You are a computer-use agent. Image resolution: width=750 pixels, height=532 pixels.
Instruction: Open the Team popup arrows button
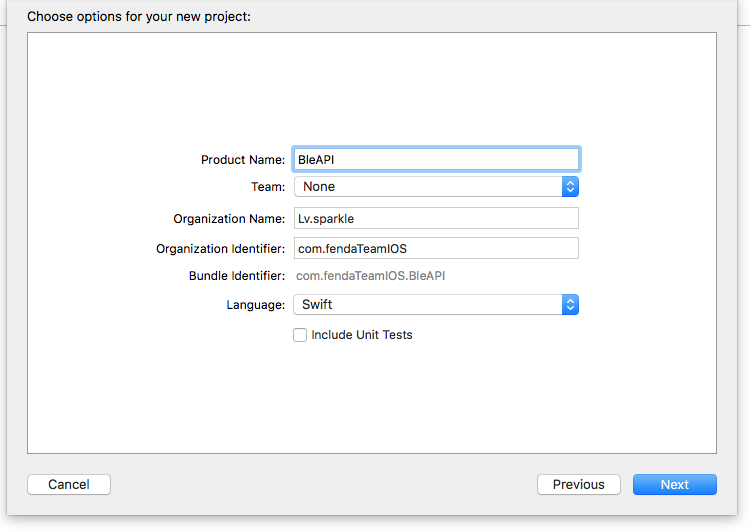click(x=570, y=187)
